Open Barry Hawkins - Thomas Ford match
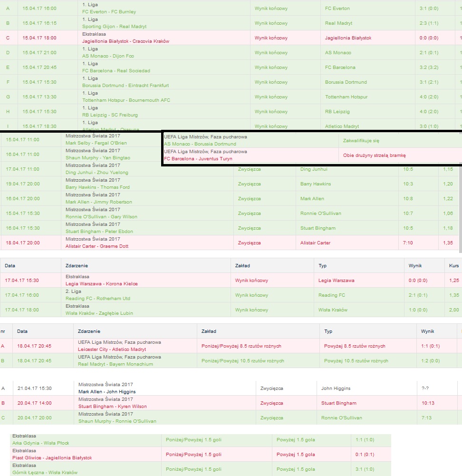Viewport: 462px width, 476px height. (x=97, y=187)
